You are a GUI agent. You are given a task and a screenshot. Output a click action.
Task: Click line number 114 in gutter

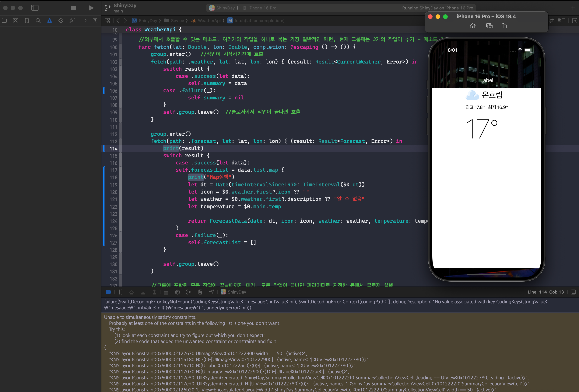(x=113, y=149)
